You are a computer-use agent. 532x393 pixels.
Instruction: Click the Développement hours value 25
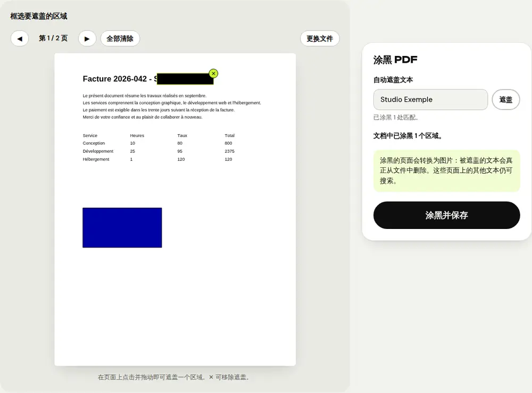tap(132, 151)
